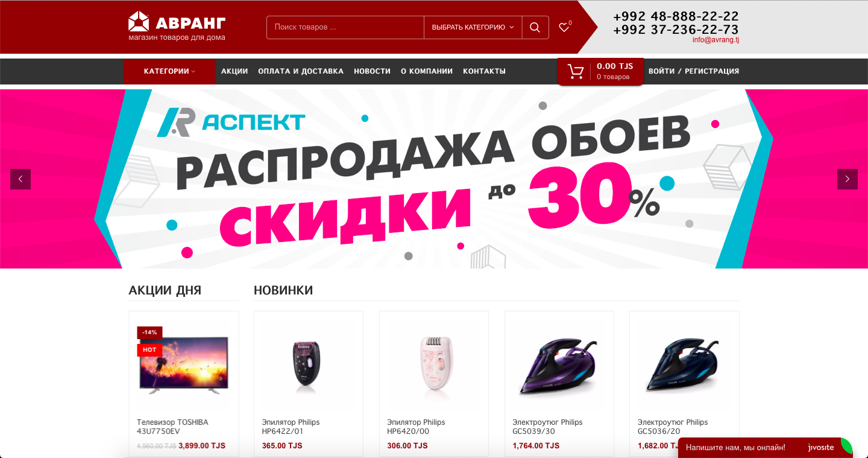The image size is (868, 458).
Task: Click Войти / Регистрация link
Action: coord(694,71)
